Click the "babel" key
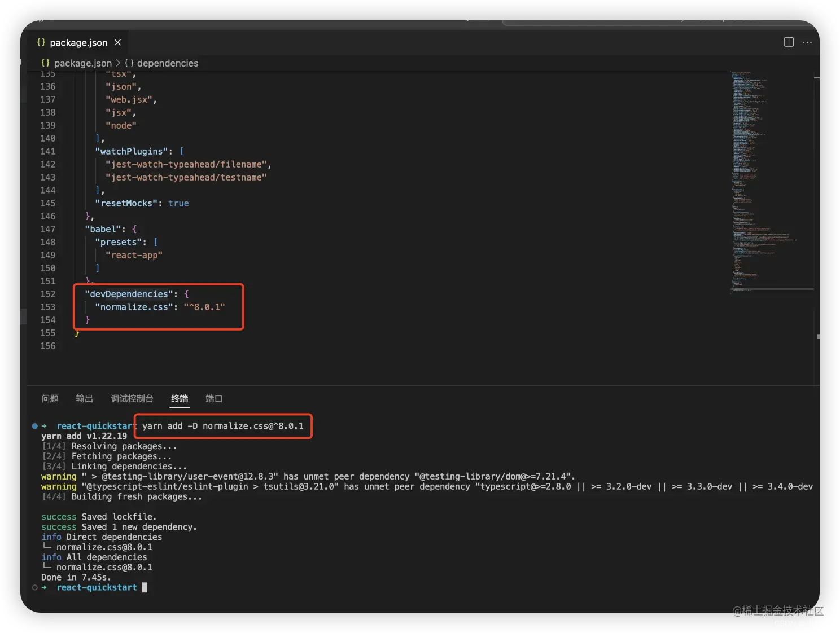The height and width of the screenshot is (633, 840). [103, 229]
